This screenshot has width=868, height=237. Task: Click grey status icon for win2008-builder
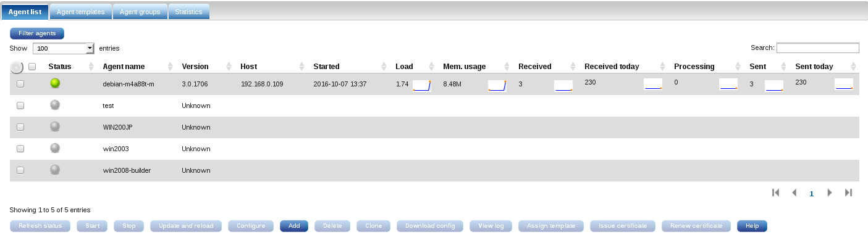tap(55, 170)
